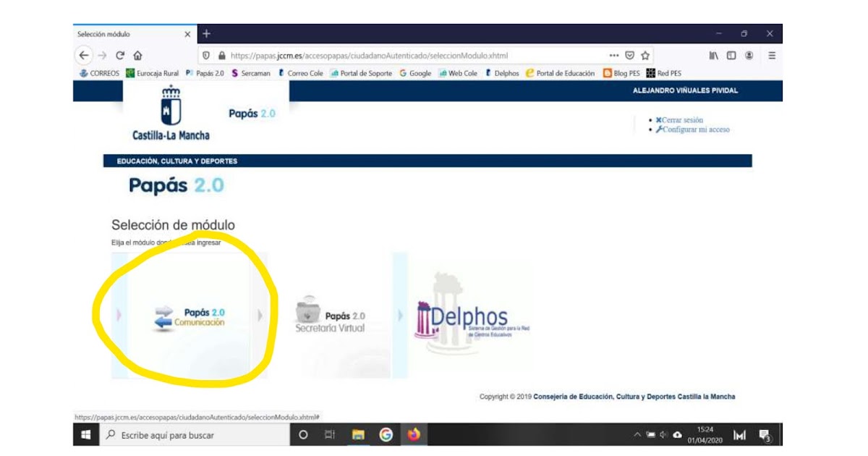
Task: Open the Firefox hamburger menu
Action: [772, 55]
